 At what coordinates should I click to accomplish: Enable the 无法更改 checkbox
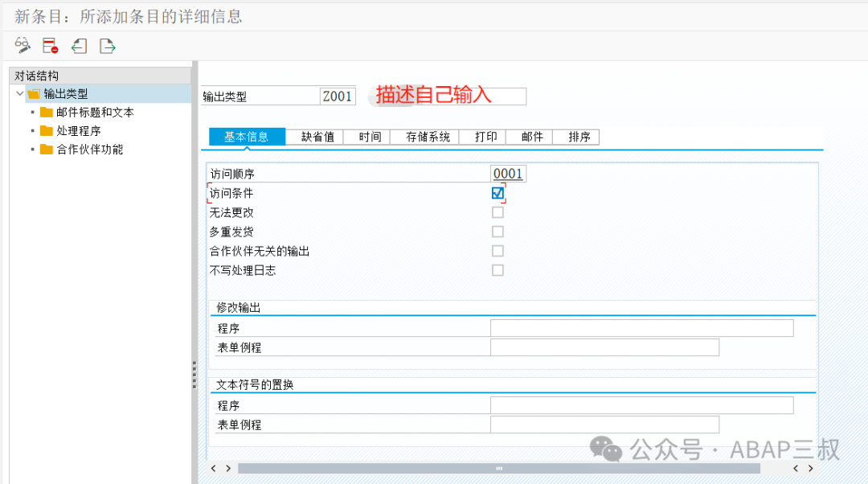pyautogui.click(x=497, y=212)
